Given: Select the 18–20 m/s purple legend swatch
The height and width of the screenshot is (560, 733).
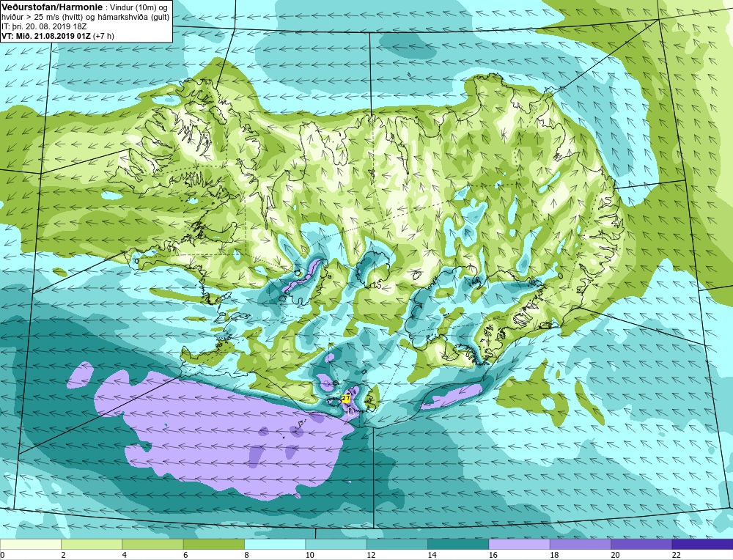Looking at the screenshot, I should pyautogui.click(x=580, y=544).
